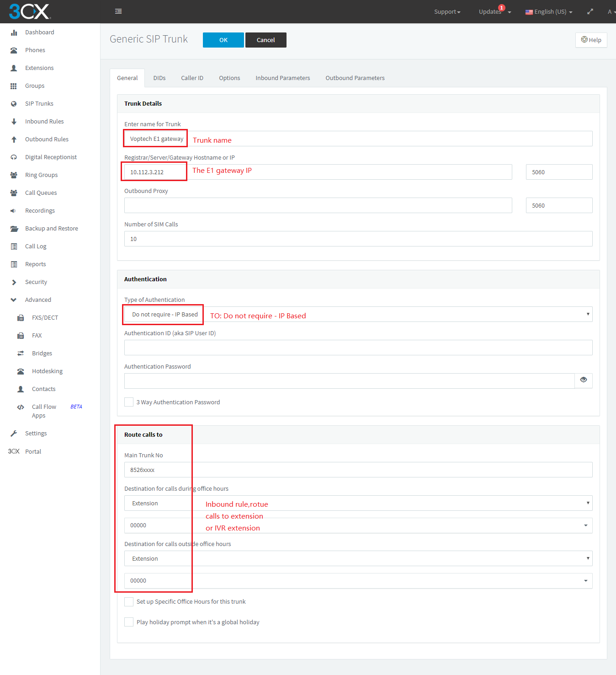
Task: Switch to Options tab
Action: point(229,78)
